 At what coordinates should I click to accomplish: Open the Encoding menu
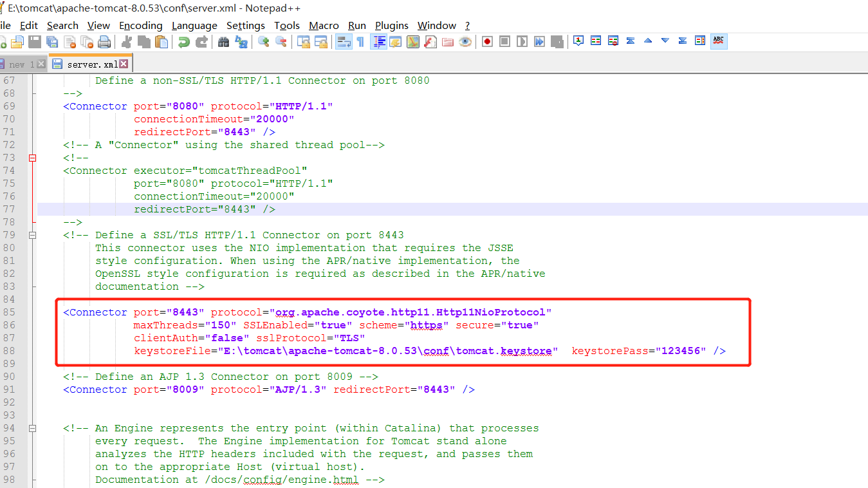click(x=140, y=26)
